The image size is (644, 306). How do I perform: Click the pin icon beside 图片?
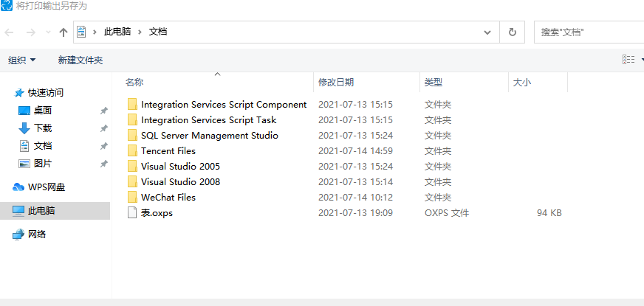coord(104,164)
